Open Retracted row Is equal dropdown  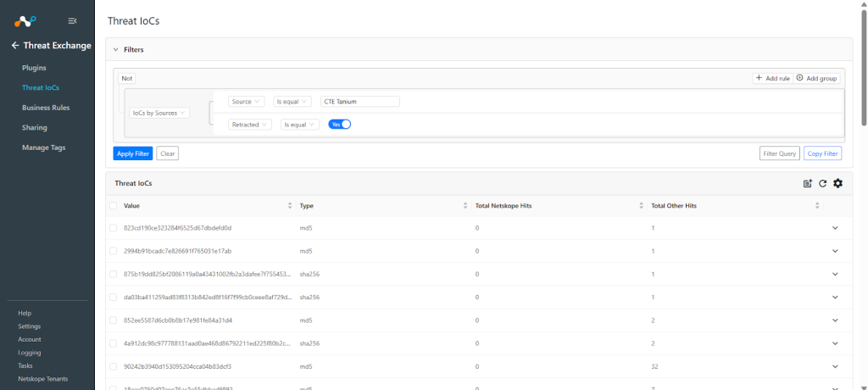[x=300, y=125]
